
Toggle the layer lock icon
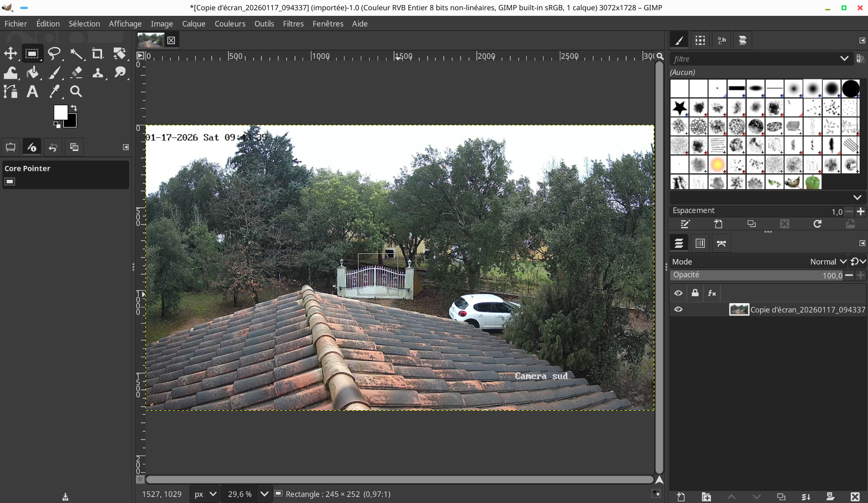tap(695, 293)
